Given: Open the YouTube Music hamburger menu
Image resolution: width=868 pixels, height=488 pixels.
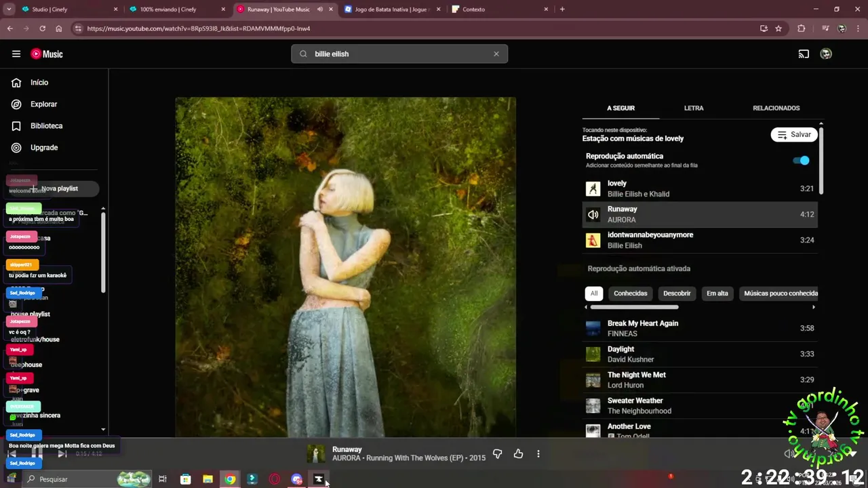Looking at the screenshot, I should point(16,54).
